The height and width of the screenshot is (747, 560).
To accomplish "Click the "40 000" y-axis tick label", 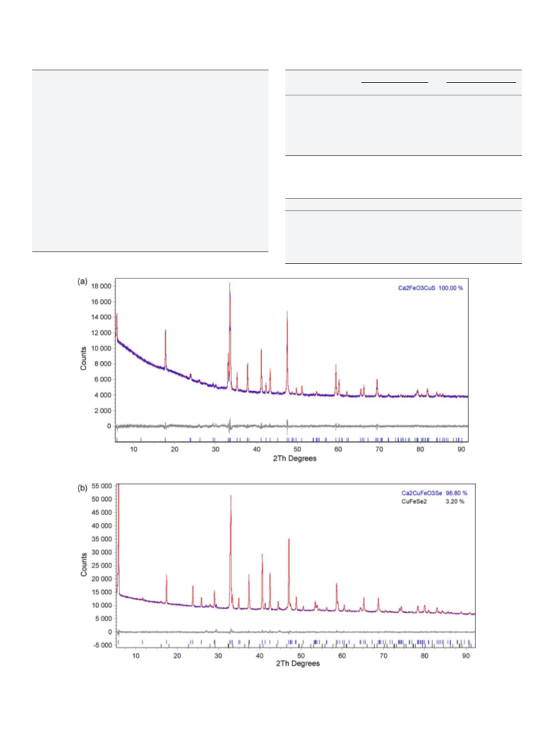I will point(102,526).
